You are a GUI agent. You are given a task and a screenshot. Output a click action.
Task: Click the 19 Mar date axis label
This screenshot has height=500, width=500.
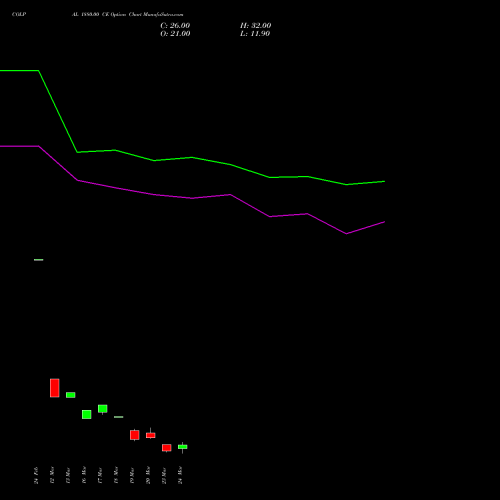point(132,476)
